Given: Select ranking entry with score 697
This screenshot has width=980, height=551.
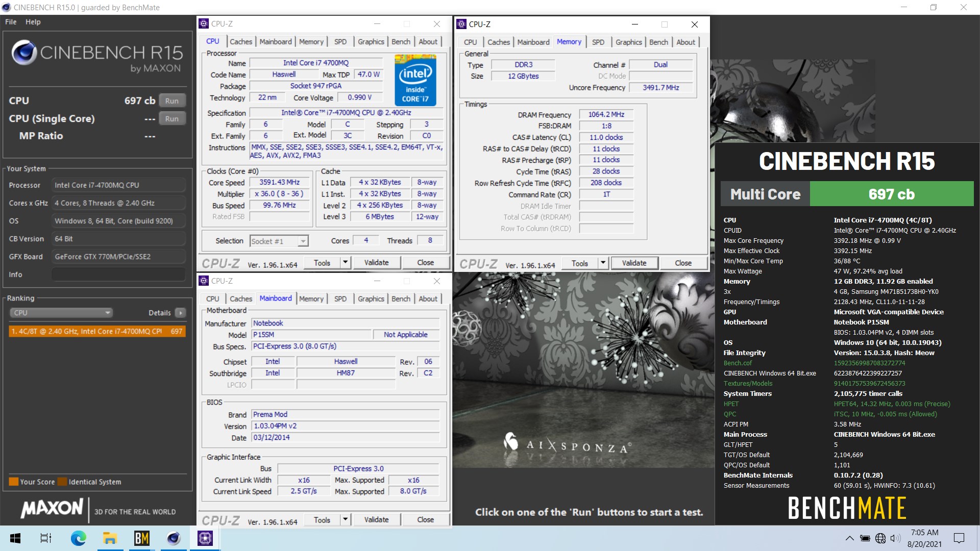Looking at the screenshot, I should coord(97,331).
